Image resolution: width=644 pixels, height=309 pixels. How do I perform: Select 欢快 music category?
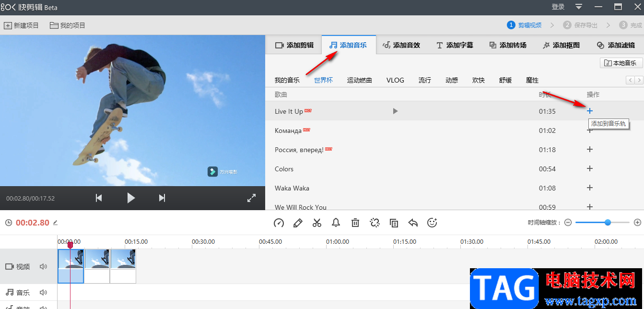479,80
